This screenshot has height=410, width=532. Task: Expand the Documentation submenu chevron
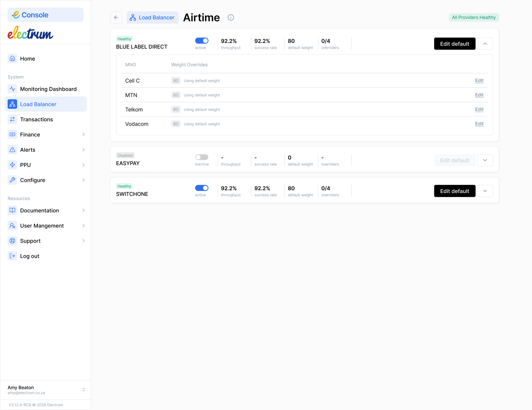tap(84, 210)
